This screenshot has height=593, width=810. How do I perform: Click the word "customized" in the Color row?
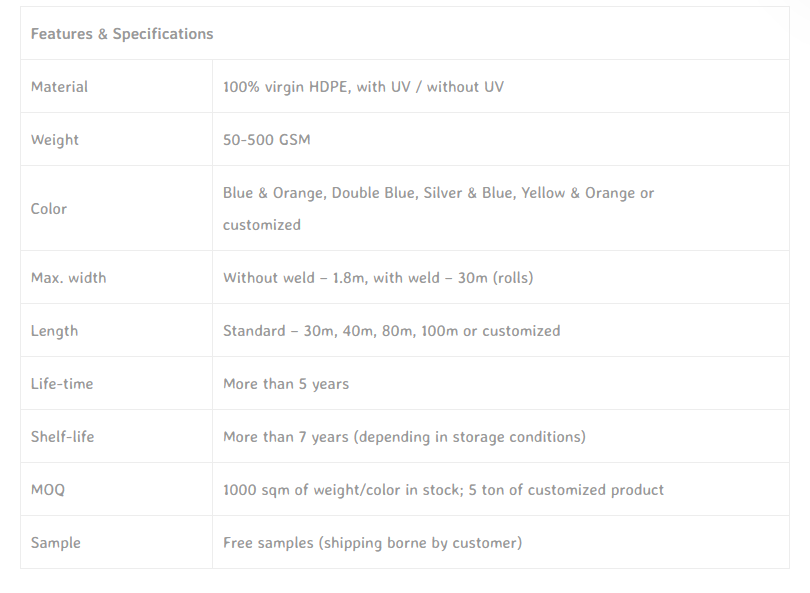point(262,225)
